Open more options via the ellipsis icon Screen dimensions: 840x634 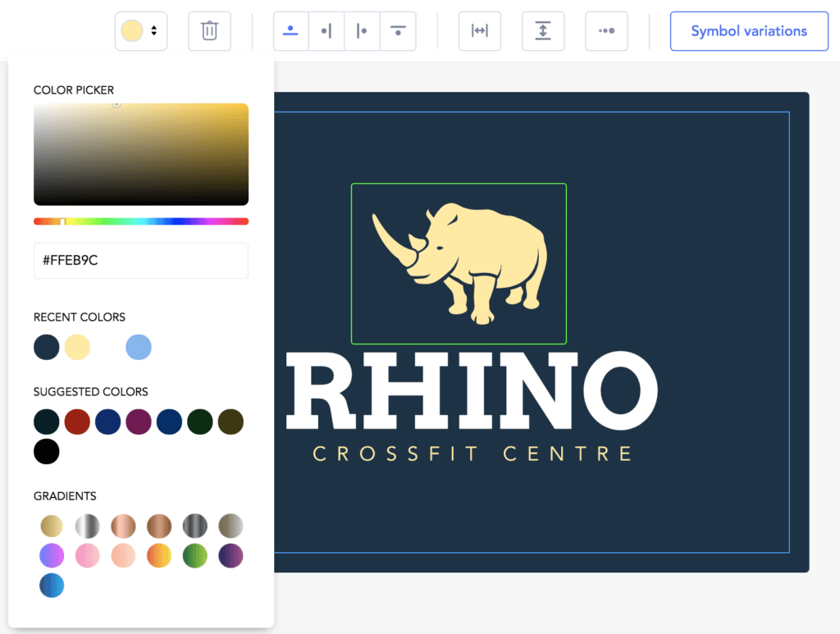(x=606, y=30)
